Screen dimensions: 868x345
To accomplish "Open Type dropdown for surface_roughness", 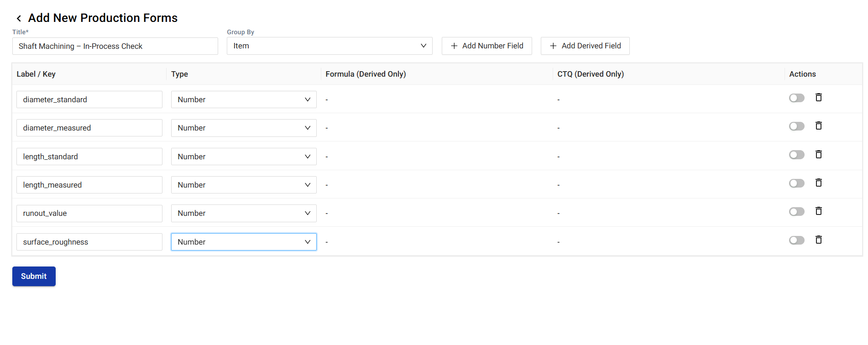I will coord(243,242).
